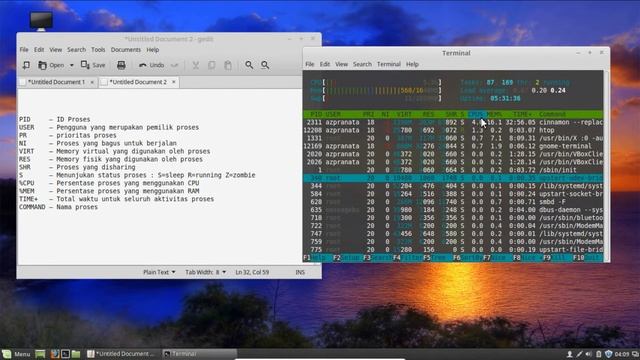
Task: Click the Find magnifier icon in gedit
Action: (249, 65)
